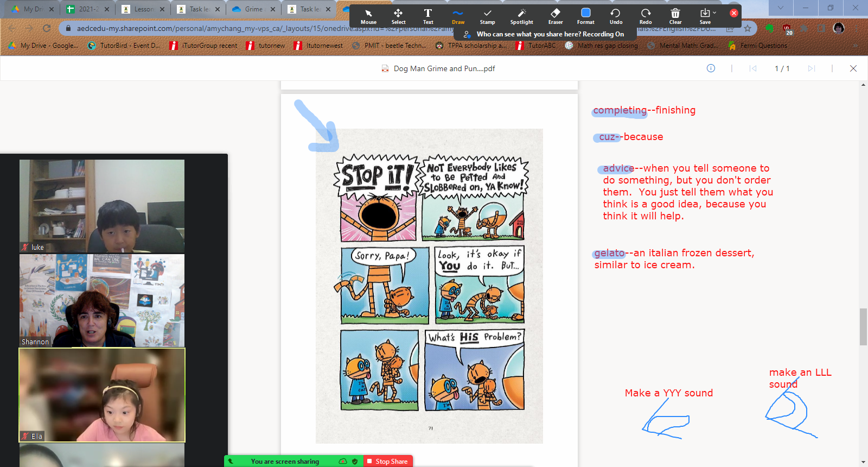
Task: Switch to the 'My Dri' browser tab
Action: 33,9
